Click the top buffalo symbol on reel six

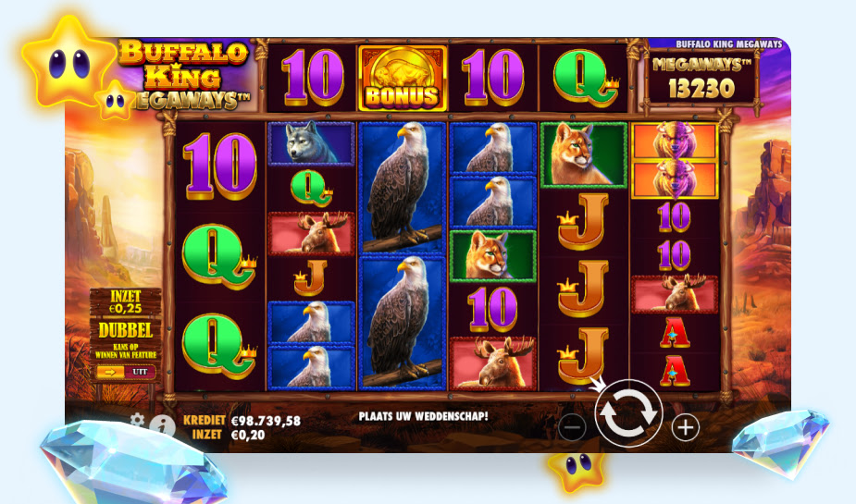pyautogui.click(x=675, y=141)
